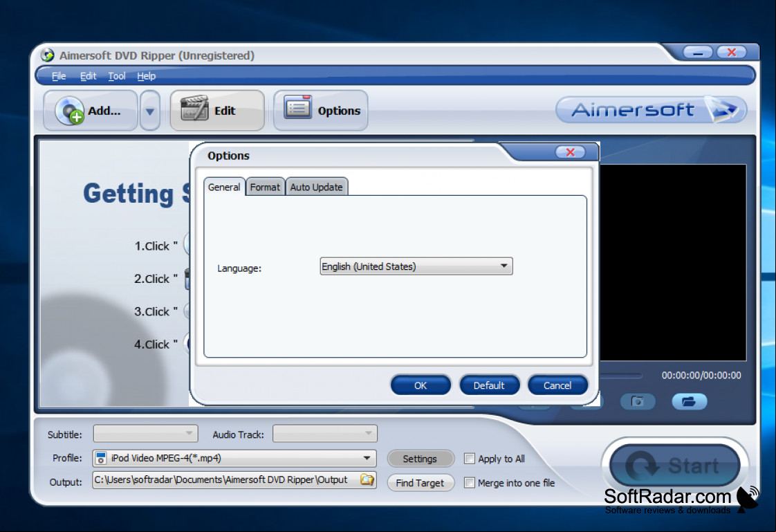Open the File menu
Viewport: 776px width, 532px height.
59,76
